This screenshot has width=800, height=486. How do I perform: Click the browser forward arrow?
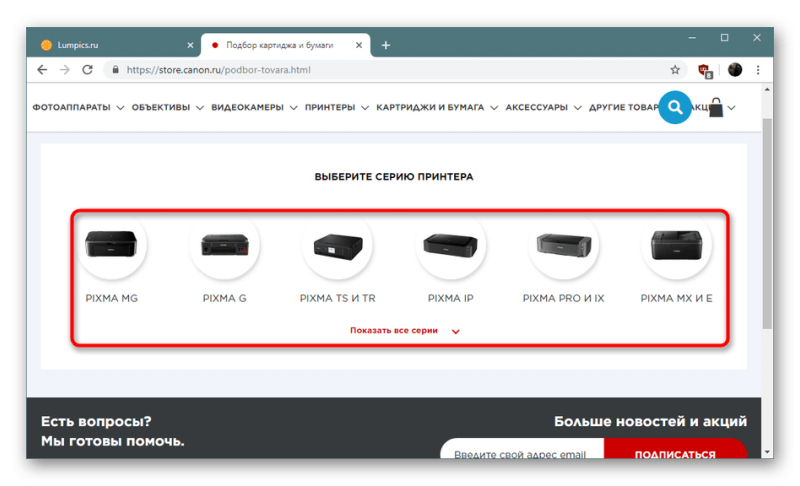coord(65,70)
